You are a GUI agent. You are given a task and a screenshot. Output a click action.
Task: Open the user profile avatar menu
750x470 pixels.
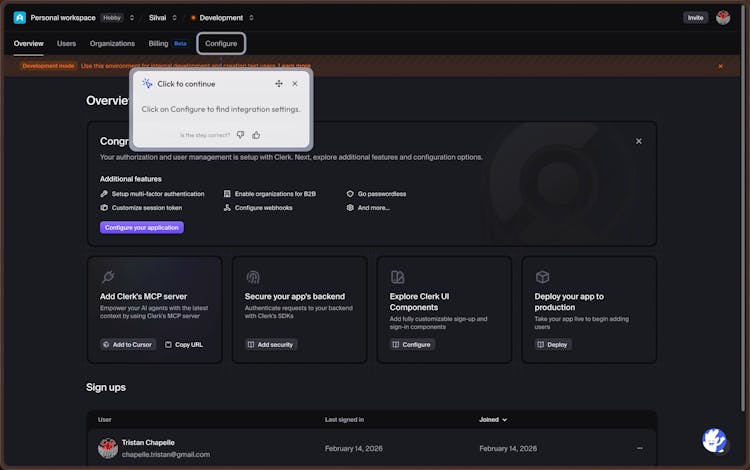coord(723,17)
